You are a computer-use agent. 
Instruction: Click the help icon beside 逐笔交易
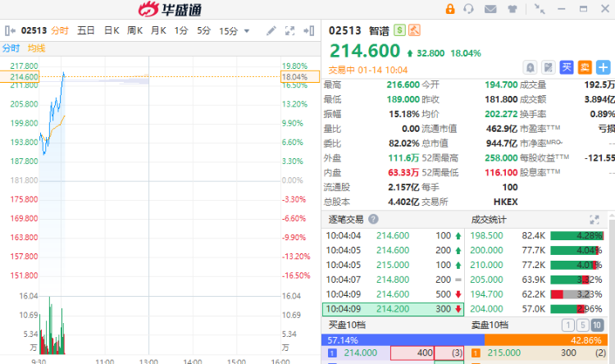pos(374,220)
